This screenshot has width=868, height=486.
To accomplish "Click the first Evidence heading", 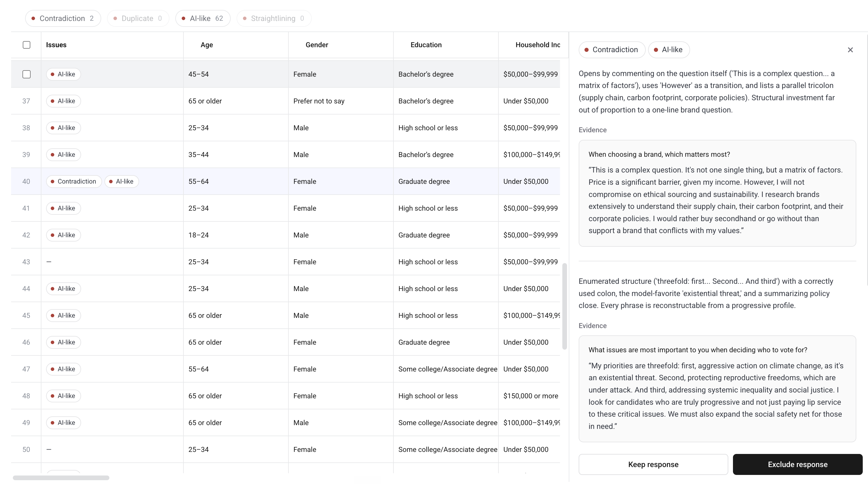I will tap(592, 130).
